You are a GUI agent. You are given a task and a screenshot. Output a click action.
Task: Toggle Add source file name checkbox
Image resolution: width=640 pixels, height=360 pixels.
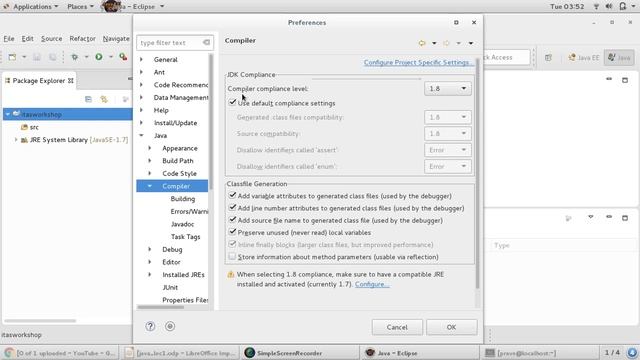click(x=232, y=220)
